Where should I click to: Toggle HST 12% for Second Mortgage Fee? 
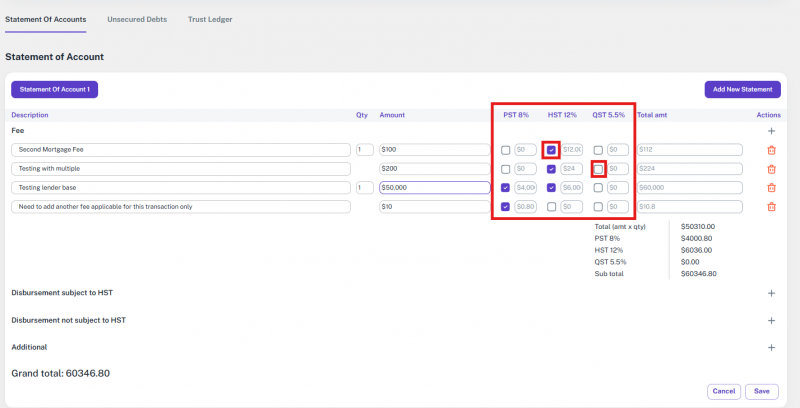pos(552,150)
